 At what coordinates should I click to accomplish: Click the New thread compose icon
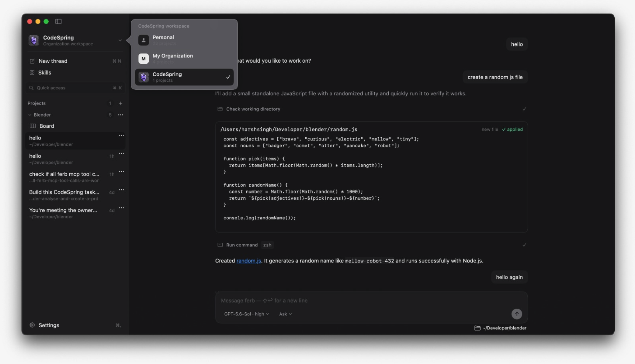[x=32, y=61]
